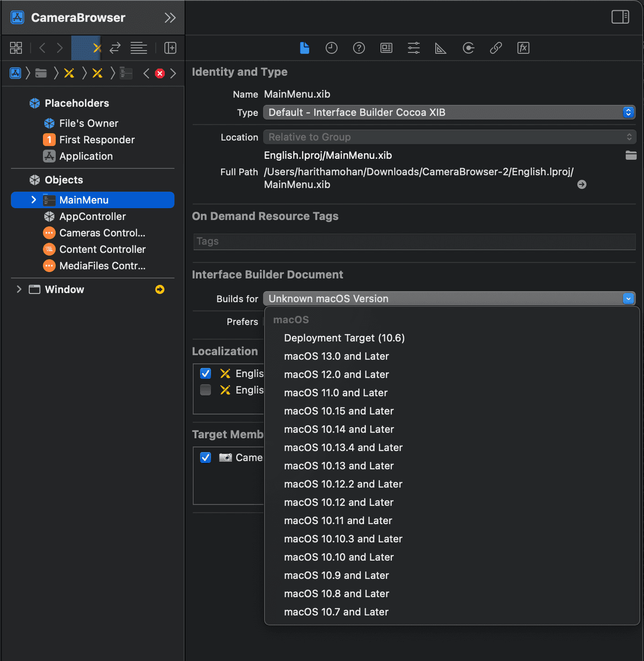Open the Identity inspector tab
Screen dimensions: 644x661
386,48
